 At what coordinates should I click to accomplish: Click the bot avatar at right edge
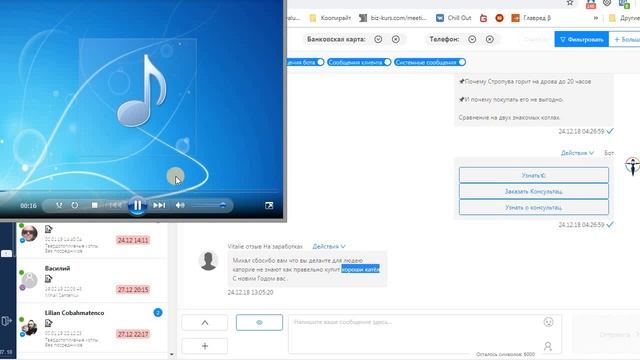click(x=632, y=166)
